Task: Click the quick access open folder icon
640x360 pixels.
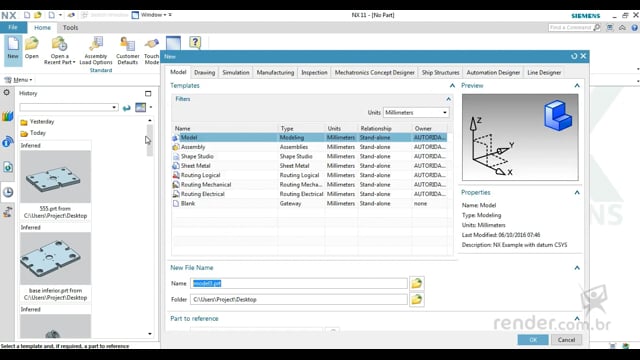Action: [x=38, y=15]
